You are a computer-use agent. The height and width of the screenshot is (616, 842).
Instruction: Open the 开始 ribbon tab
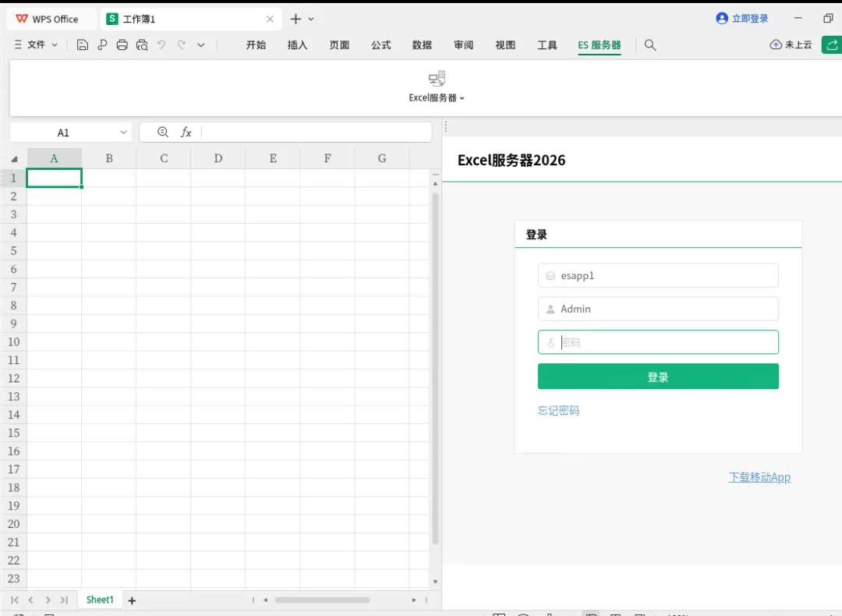pos(256,45)
